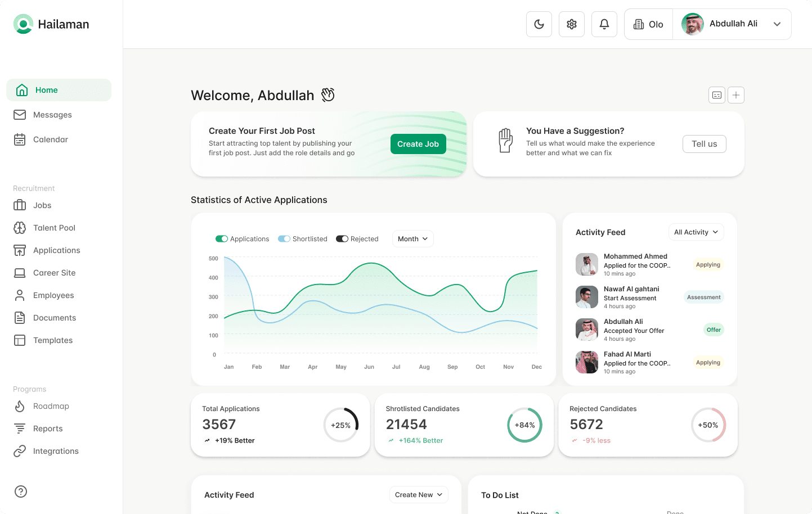Click the +50% Rejected progress ring

coord(708,425)
